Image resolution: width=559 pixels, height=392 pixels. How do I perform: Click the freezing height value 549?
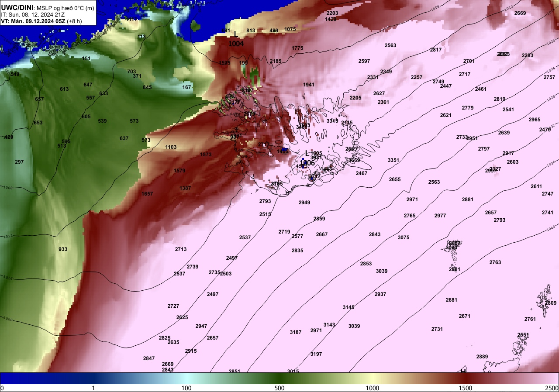coord(15,74)
